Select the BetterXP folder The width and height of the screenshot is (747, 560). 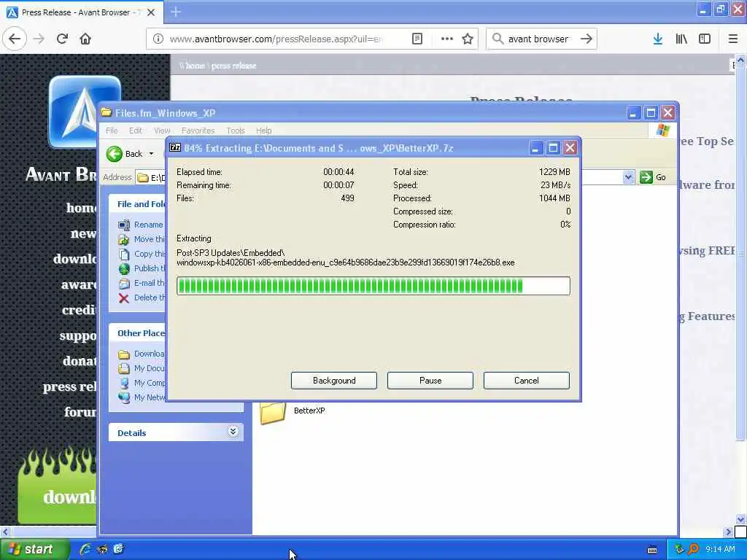(x=293, y=411)
